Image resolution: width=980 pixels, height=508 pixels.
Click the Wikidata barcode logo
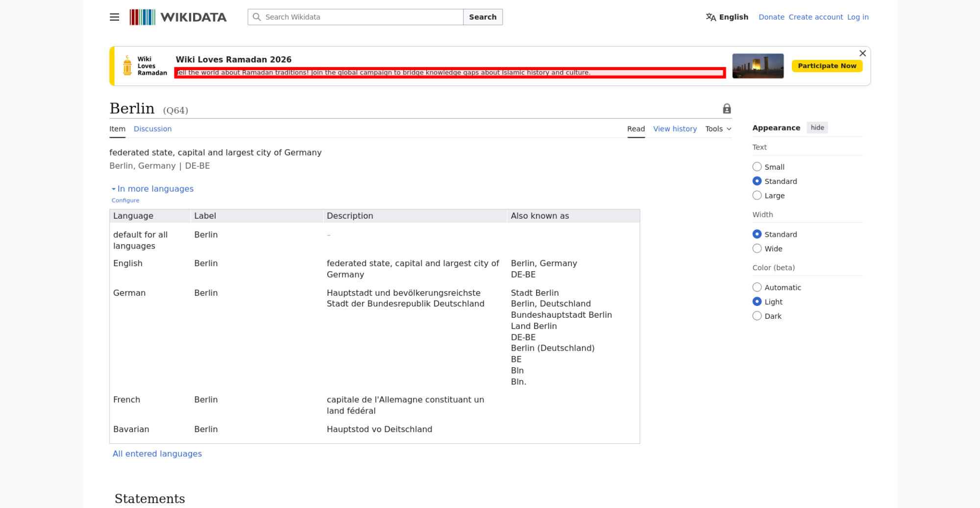[142, 17]
